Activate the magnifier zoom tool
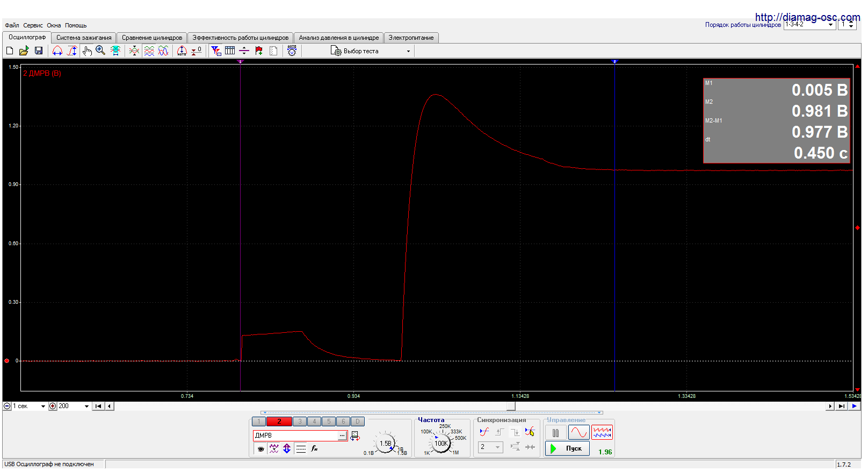Screen dimensions: 868x471 pyautogui.click(x=100, y=51)
